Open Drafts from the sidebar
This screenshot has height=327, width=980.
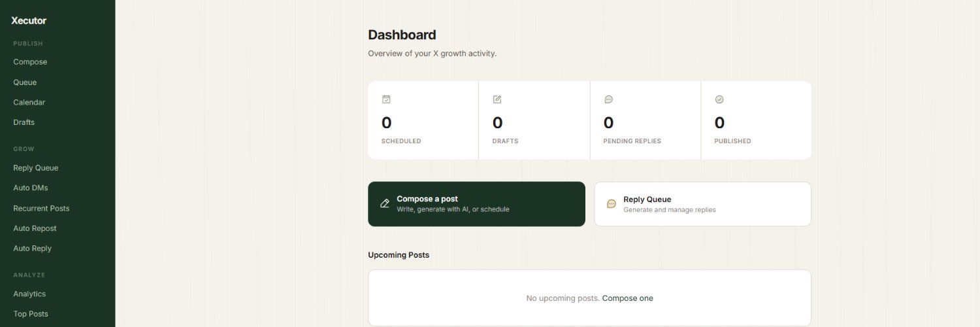coord(24,122)
